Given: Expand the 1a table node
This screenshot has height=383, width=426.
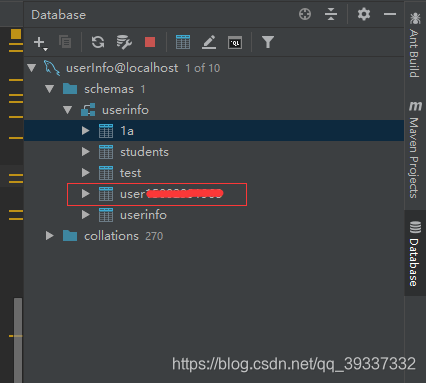Looking at the screenshot, I should (86, 131).
